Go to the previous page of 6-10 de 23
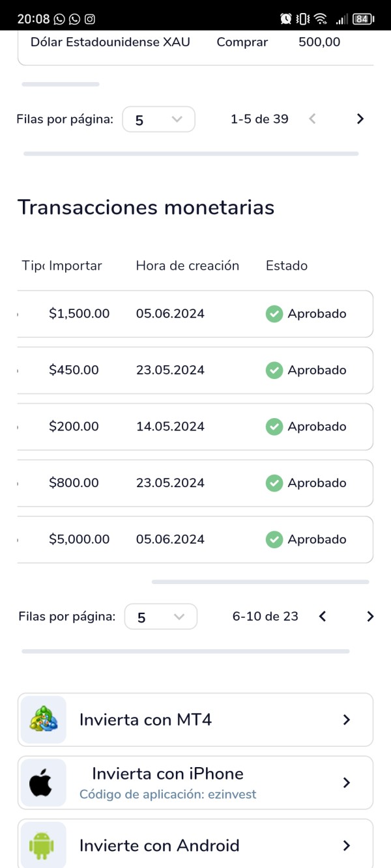This screenshot has width=391, height=868. point(322,617)
